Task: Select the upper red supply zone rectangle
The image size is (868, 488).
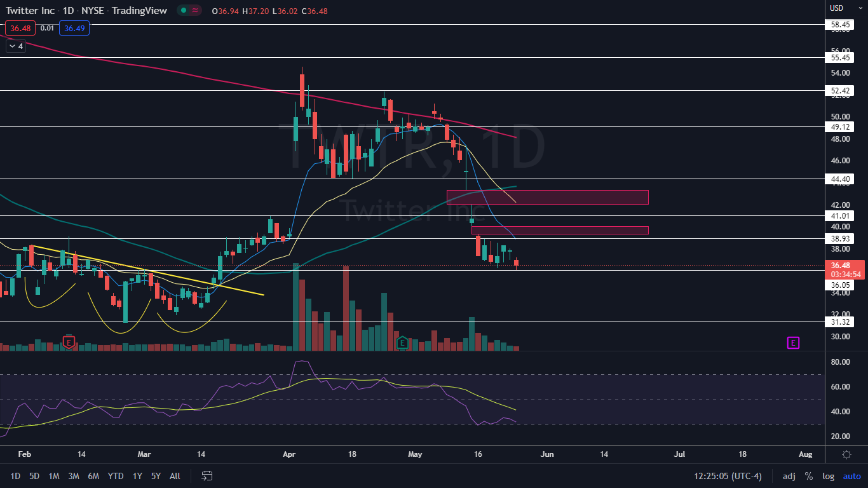Action: (547, 197)
